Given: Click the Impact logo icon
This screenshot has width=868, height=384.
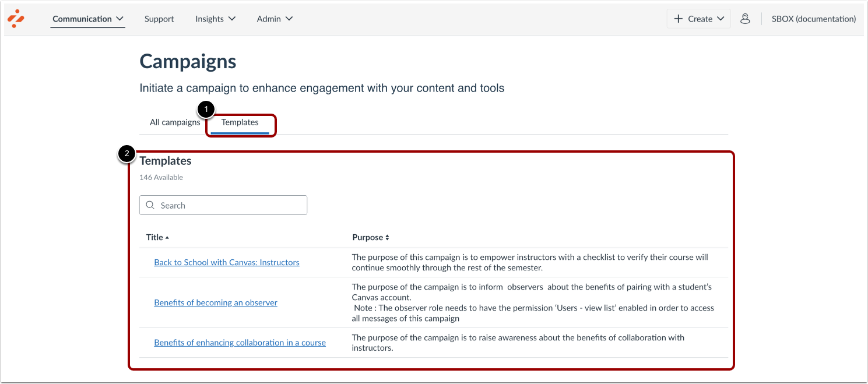Looking at the screenshot, I should [16, 18].
